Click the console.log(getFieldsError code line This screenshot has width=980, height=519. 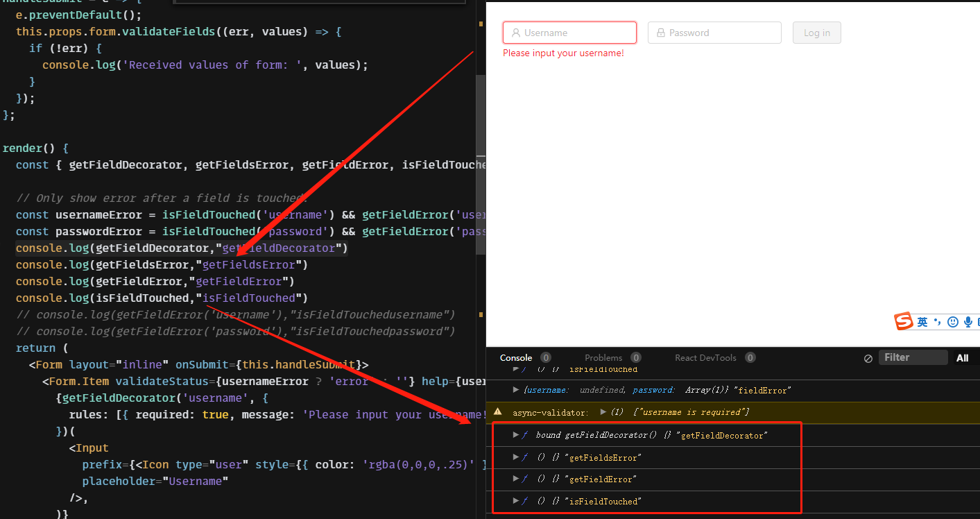pos(162,264)
